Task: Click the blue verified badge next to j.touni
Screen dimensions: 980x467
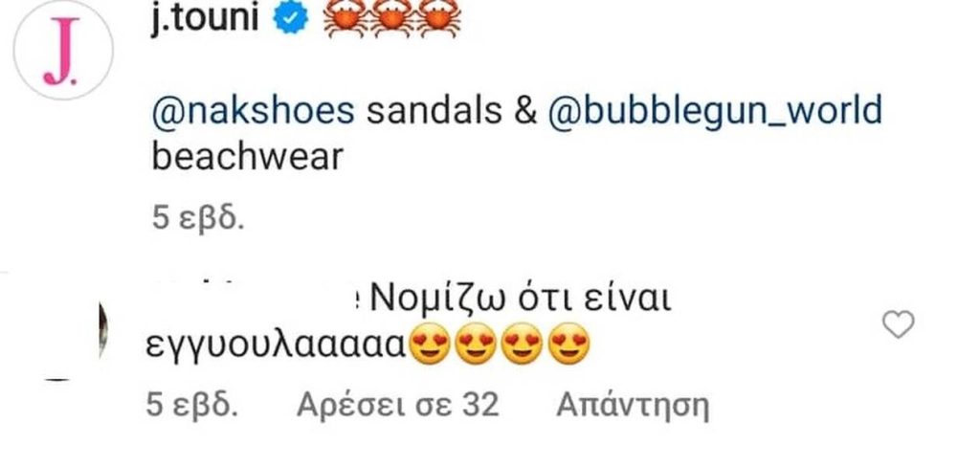Action: click(x=292, y=17)
